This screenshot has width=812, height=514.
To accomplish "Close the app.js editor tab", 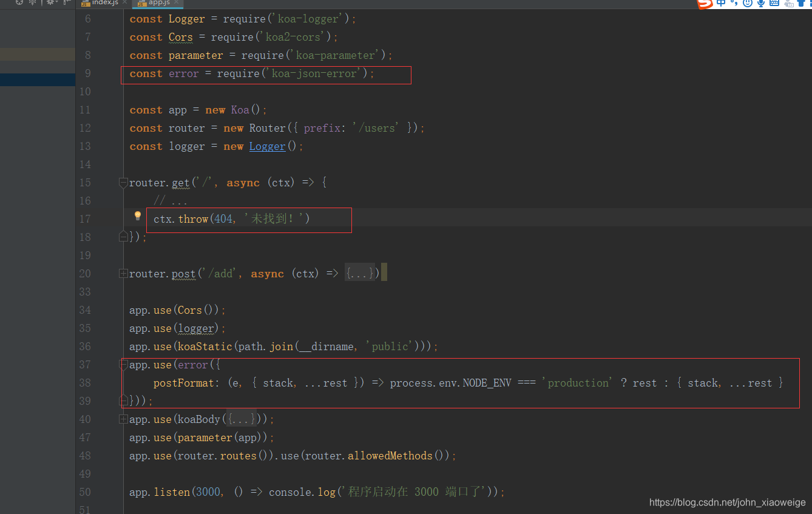I will coord(177,2).
